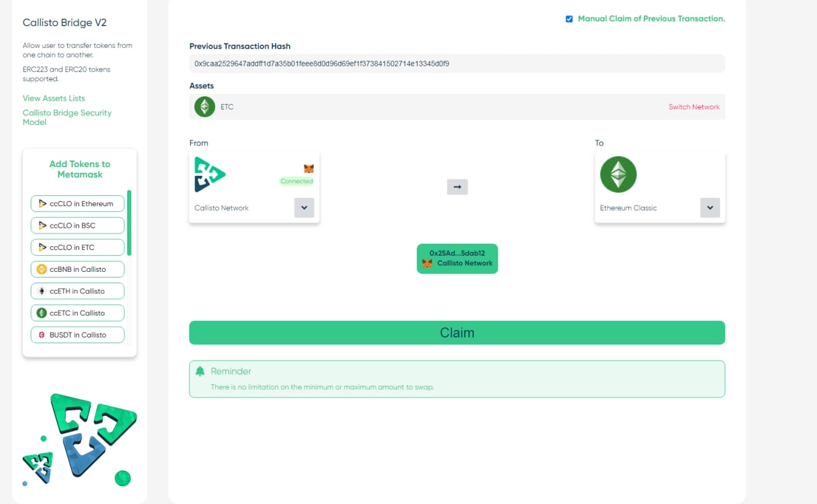This screenshot has width=817, height=504.
Task: Add ccCLO in Ethereum token
Action: point(77,204)
